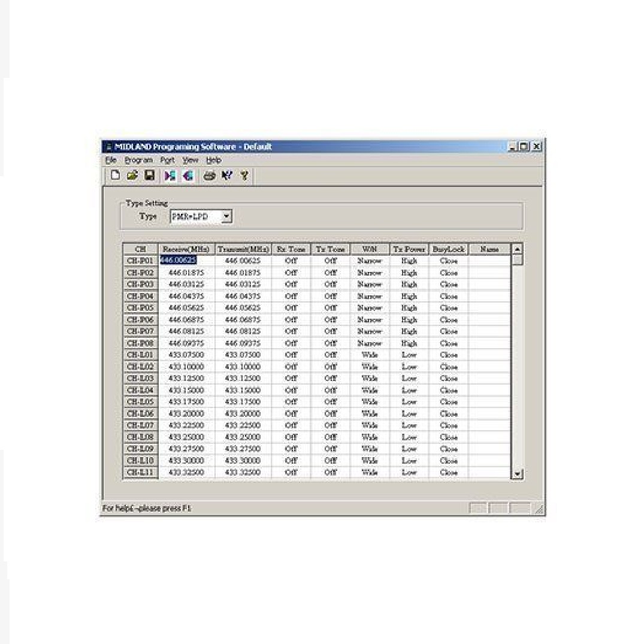Image resolution: width=644 pixels, height=644 pixels.
Task: Click High Tx Power cell in CH-P04 row
Action: 409,296
